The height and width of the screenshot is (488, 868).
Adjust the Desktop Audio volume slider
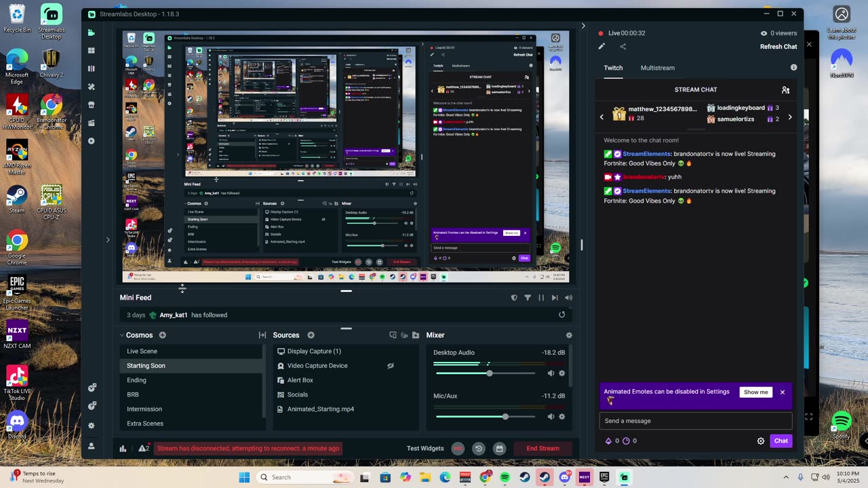click(x=486, y=373)
